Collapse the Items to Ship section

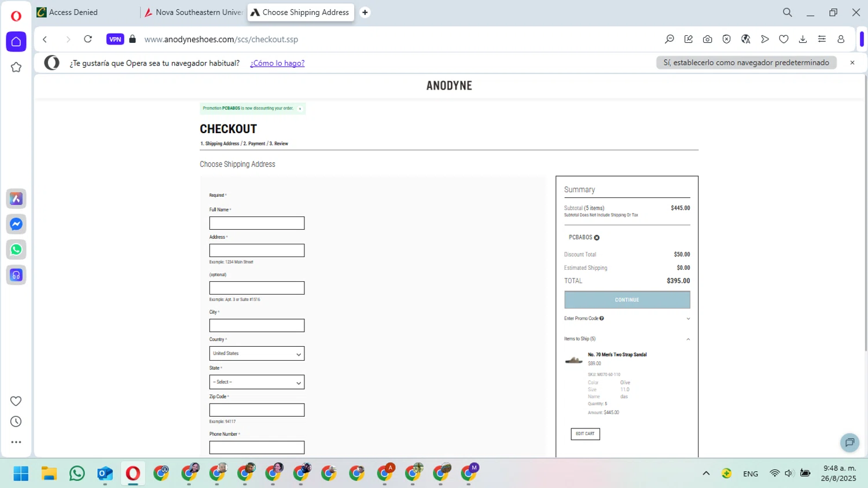[627, 339]
